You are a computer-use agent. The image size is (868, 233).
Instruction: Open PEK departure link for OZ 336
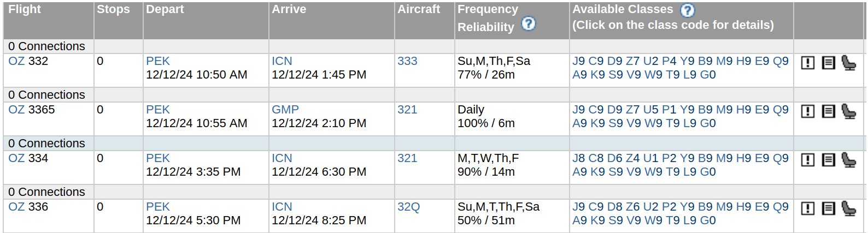[157, 207]
